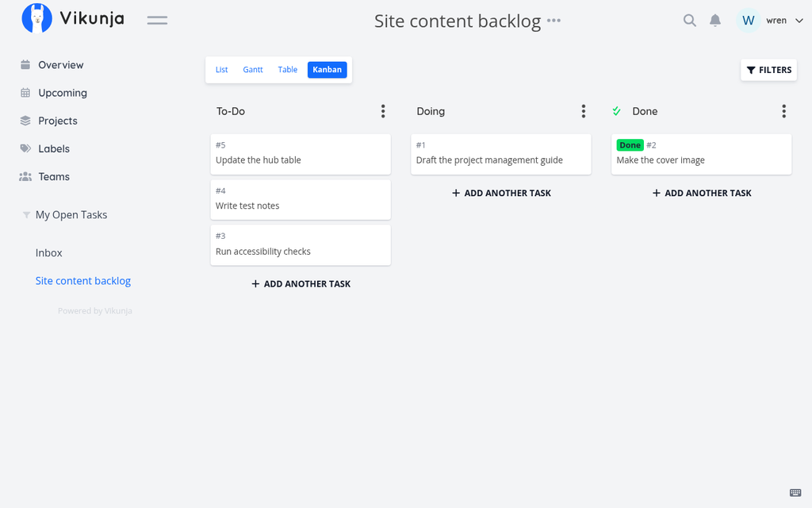Image resolution: width=812 pixels, height=508 pixels.
Task: Expand the wren user menu chevron
Action: click(799, 21)
